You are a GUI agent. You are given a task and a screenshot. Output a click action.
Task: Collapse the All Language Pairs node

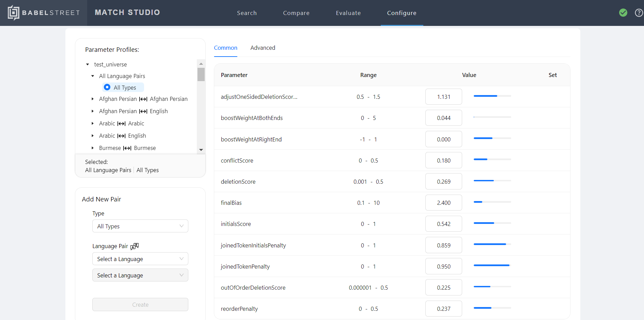tap(93, 76)
